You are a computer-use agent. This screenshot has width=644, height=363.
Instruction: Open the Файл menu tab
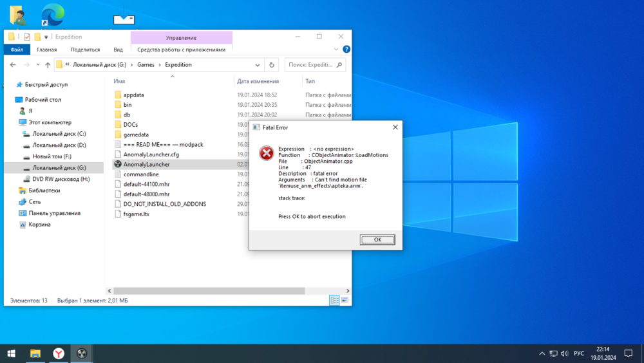pos(17,50)
